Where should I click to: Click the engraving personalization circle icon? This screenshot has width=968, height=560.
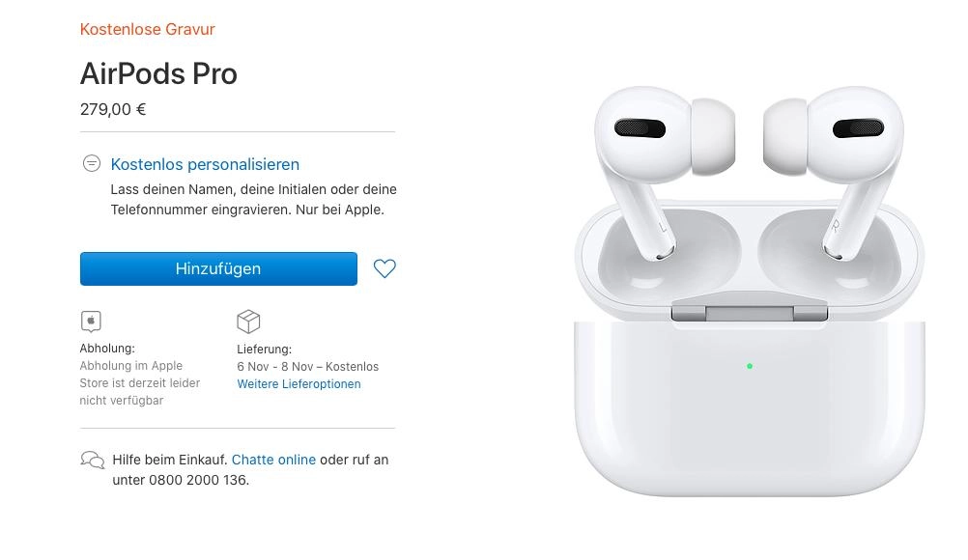coord(92,163)
